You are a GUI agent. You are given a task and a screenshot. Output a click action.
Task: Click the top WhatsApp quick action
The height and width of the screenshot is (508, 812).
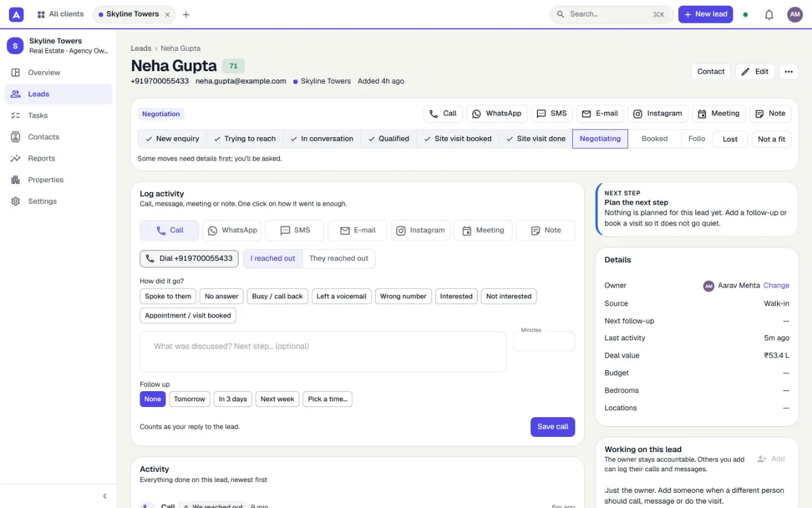click(x=497, y=114)
